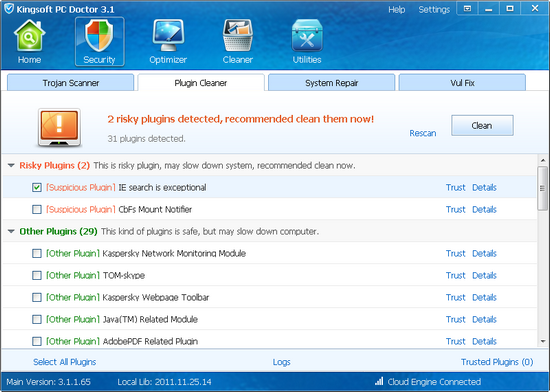The height and width of the screenshot is (392, 550).
Task: Check Kaspersky Network Monitoring Module checkbox
Action: click(36, 254)
